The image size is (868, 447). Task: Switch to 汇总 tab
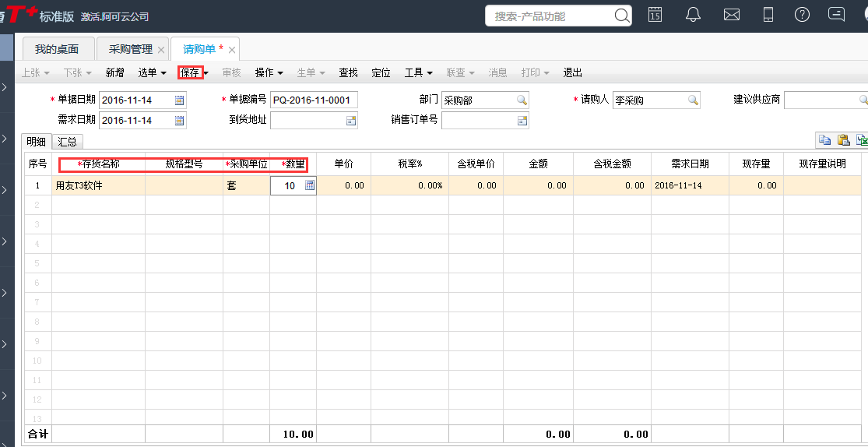68,142
